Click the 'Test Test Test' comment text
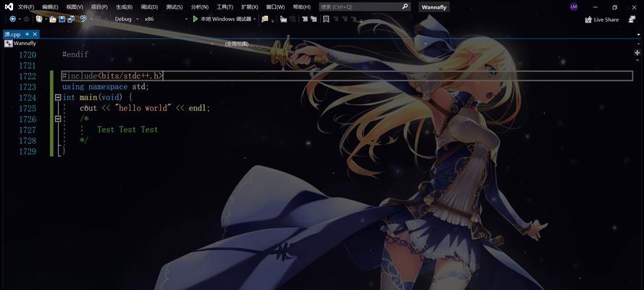The image size is (644, 290). pos(127,129)
